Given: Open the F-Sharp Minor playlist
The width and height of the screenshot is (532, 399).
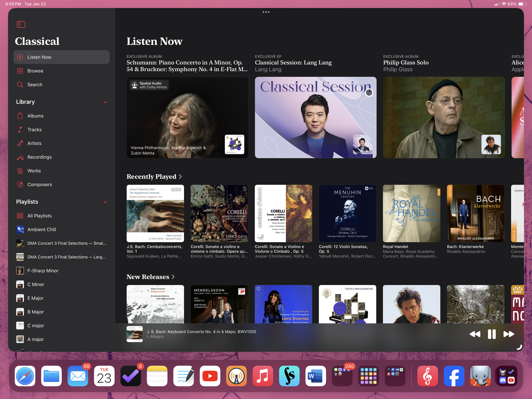Looking at the screenshot, I should 62,270.
